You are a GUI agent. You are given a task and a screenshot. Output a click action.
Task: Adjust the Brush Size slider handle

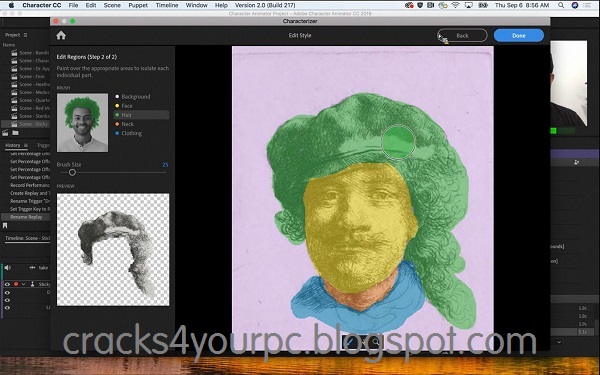pyautogui.click(x=72, y=173)
